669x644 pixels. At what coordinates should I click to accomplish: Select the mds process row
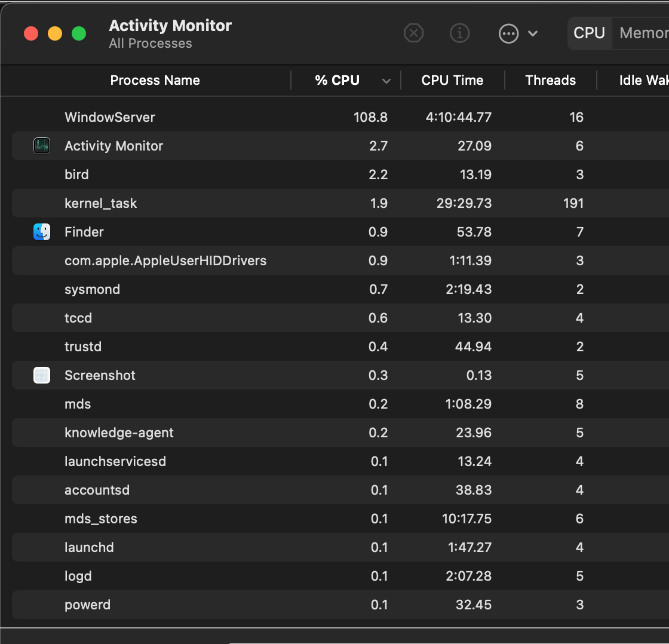click(340, 404)
